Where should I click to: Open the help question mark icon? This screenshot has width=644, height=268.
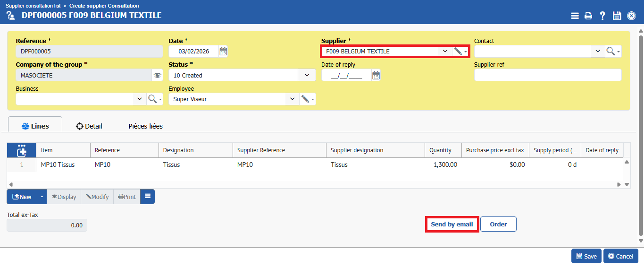pyautogui.click(x=602, y=16)
